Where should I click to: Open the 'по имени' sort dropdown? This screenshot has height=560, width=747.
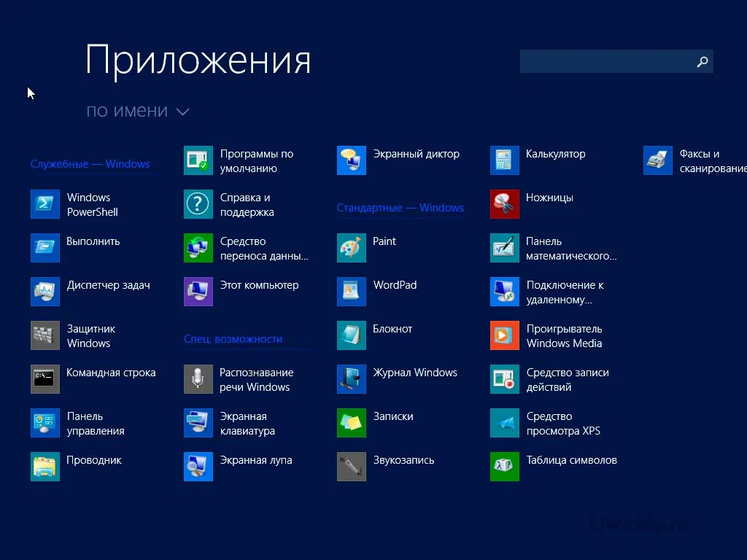(138, 111)
